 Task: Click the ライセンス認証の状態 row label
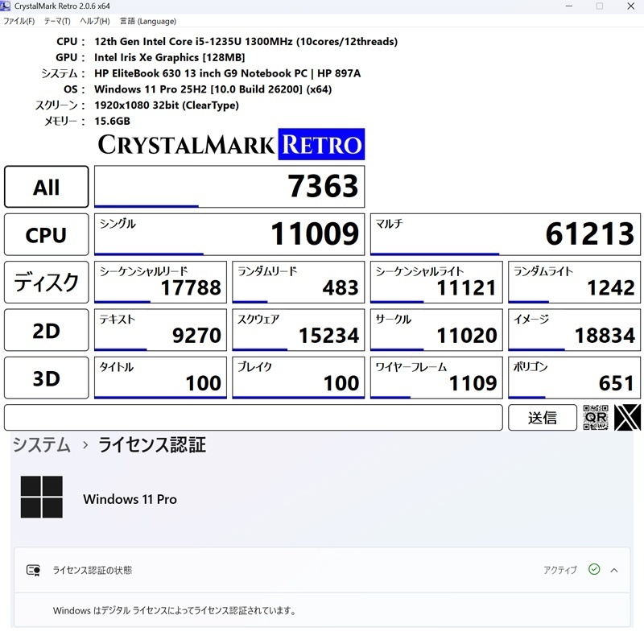pos(93,570)
